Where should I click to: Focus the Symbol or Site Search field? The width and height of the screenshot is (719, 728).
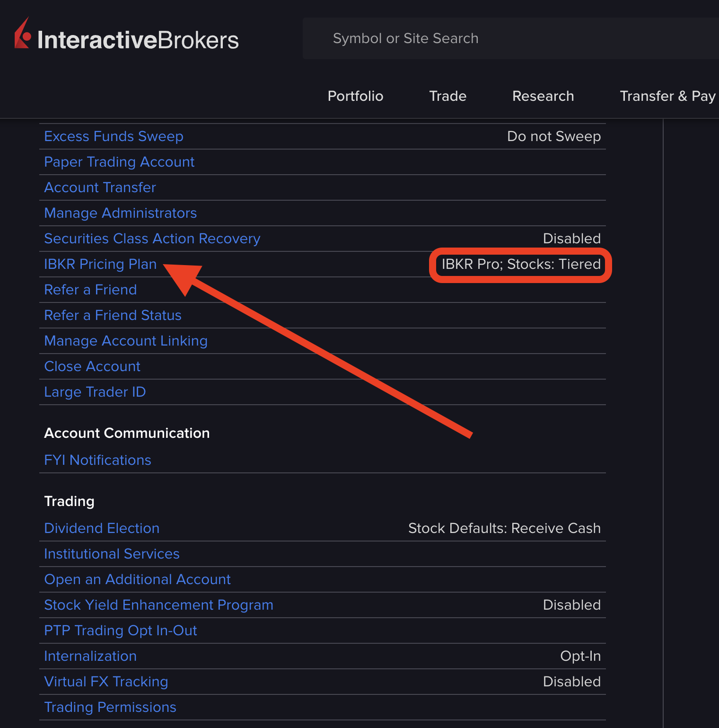tap(511, 38)
